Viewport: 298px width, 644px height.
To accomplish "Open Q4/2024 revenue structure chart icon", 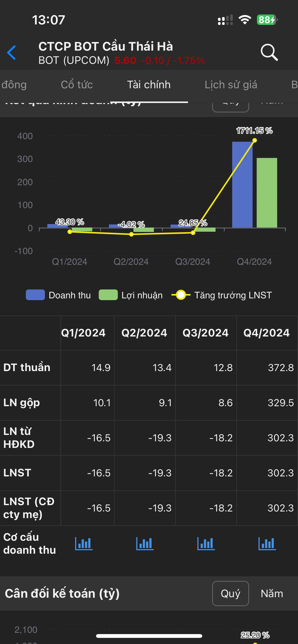I will tap(267, 544).
